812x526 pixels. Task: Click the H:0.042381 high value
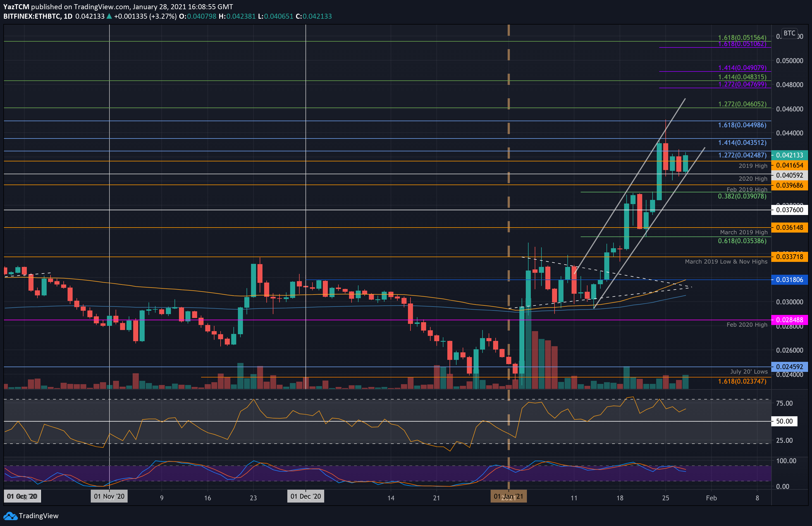pyautogui.click(x=237, y=16)
